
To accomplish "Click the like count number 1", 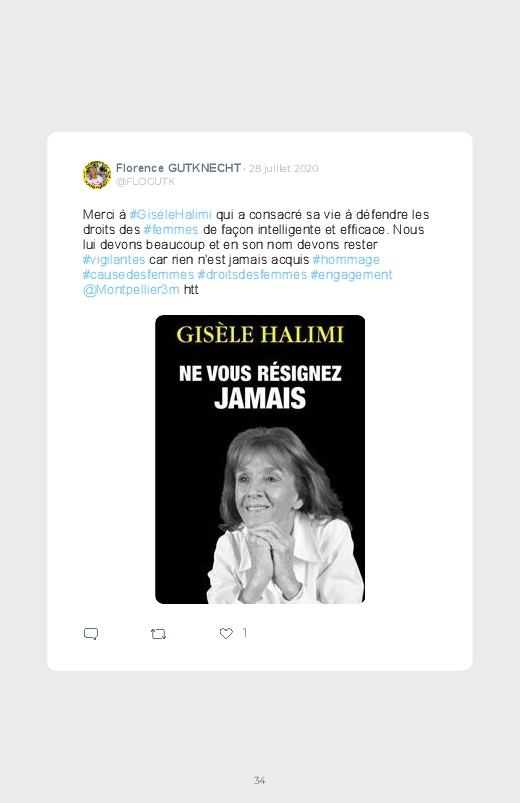I will (245, 633).
